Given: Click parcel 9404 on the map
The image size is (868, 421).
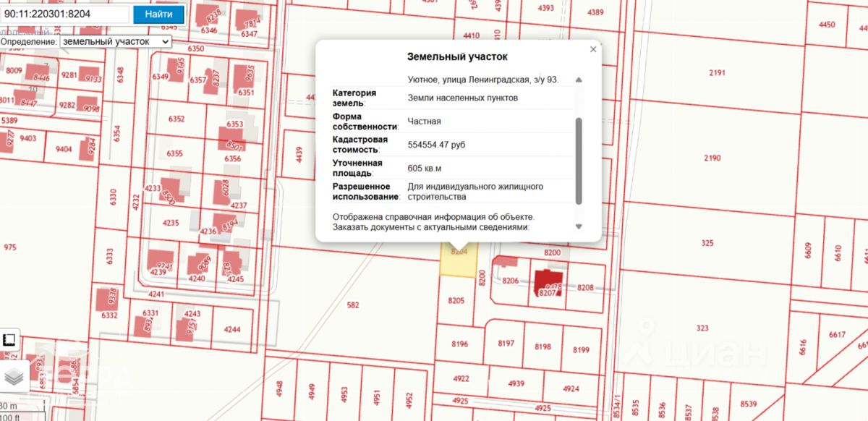Looking at the screenshot, I should (64, 149).
